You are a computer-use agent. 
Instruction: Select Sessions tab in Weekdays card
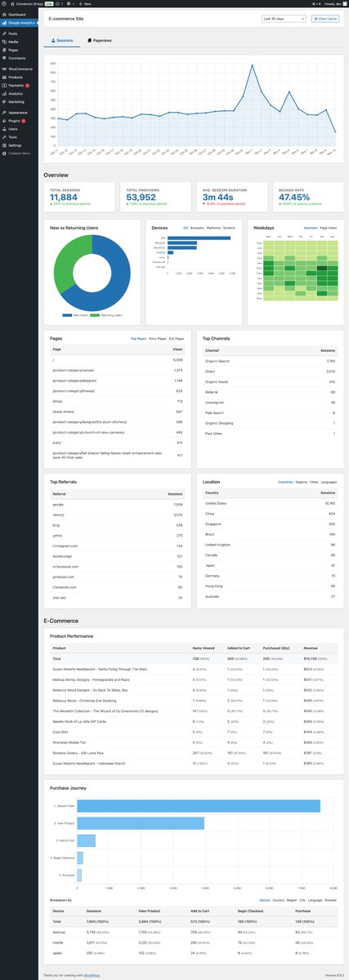[310, 228]
